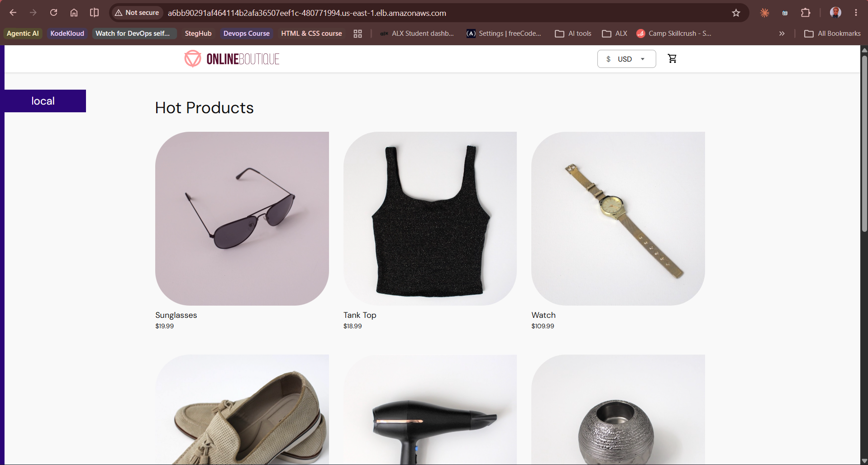Open the KodeKloud bookmark
Viewport: 868px width, 465px height.
67,34
